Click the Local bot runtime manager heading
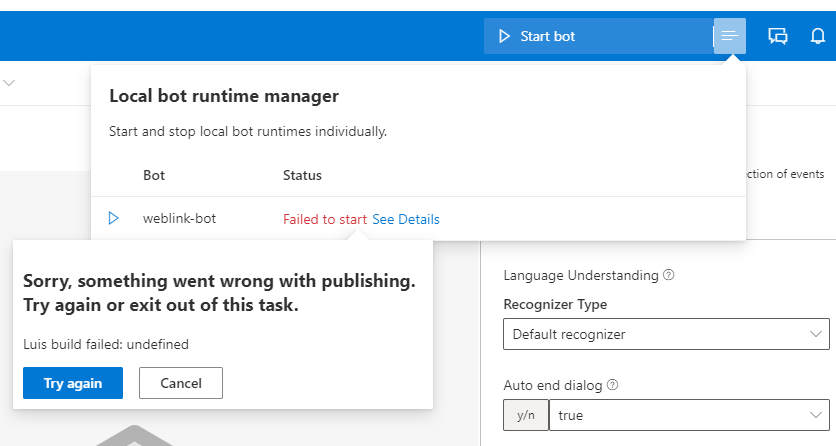 (x=224, y=96)
